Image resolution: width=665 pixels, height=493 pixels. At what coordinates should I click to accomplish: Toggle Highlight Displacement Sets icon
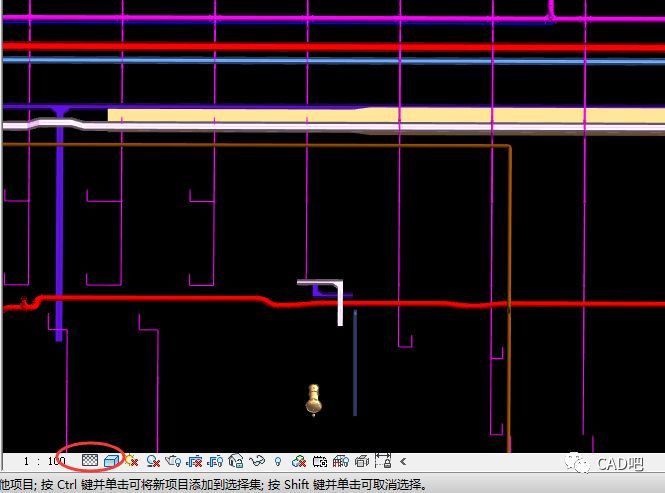(362, 461)
